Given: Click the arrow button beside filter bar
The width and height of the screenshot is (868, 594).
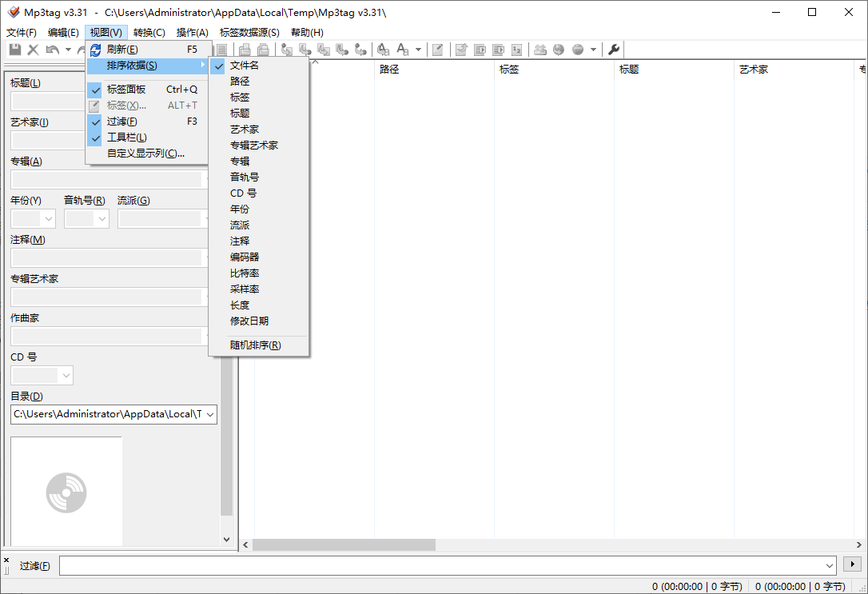Looking at the screenshot, I should pyautogui.click(x=852, y=564).
